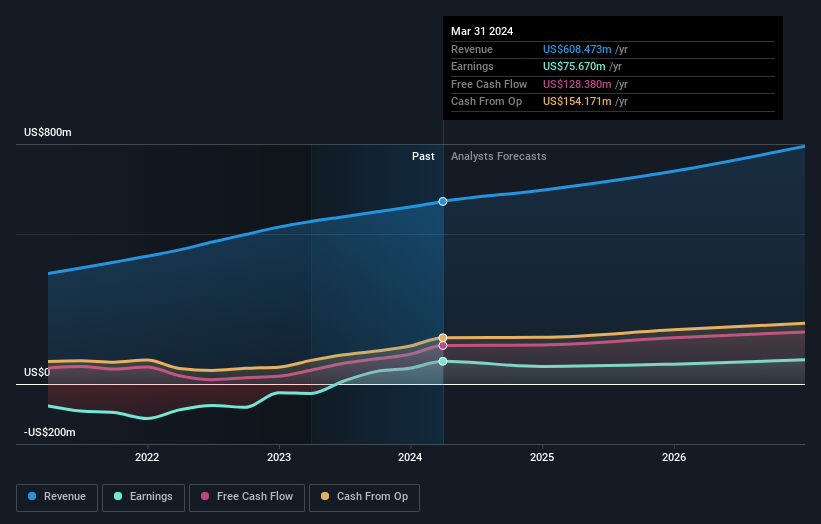The width and height of the screenshot is (821, 524).
Task: Select the 2025 x-axis label
Action: point(542,457)
